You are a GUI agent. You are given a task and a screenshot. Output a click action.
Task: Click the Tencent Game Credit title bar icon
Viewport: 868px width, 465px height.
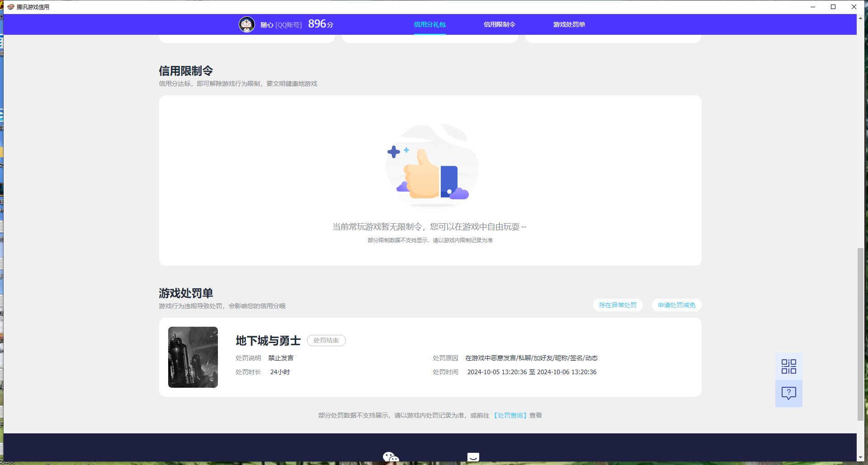[x=10, y=7]
